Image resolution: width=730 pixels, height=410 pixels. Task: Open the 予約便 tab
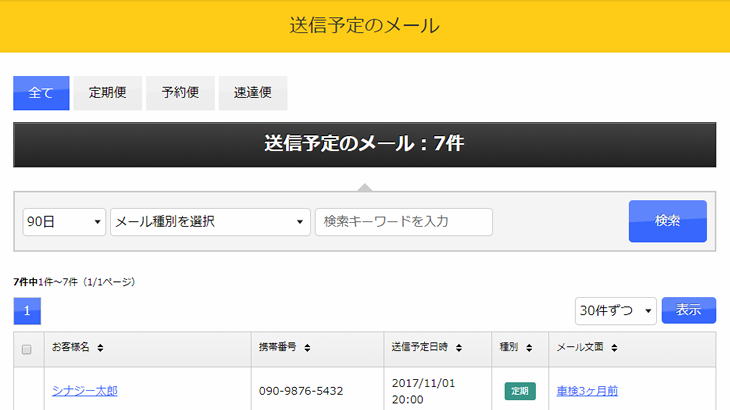(180, 93)
